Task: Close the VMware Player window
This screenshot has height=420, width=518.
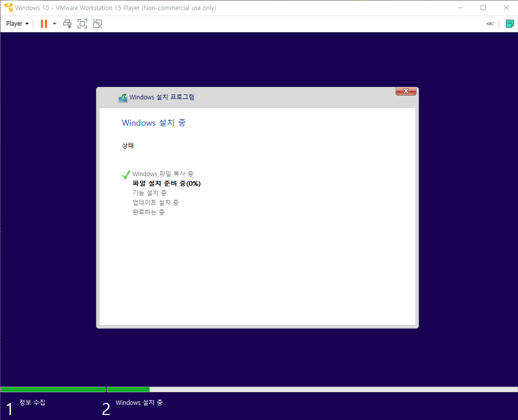Action: coord(506,8)
